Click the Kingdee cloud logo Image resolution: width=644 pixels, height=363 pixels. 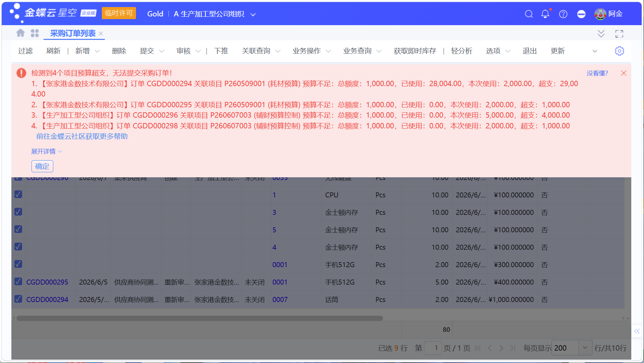[x=53, y=13]
